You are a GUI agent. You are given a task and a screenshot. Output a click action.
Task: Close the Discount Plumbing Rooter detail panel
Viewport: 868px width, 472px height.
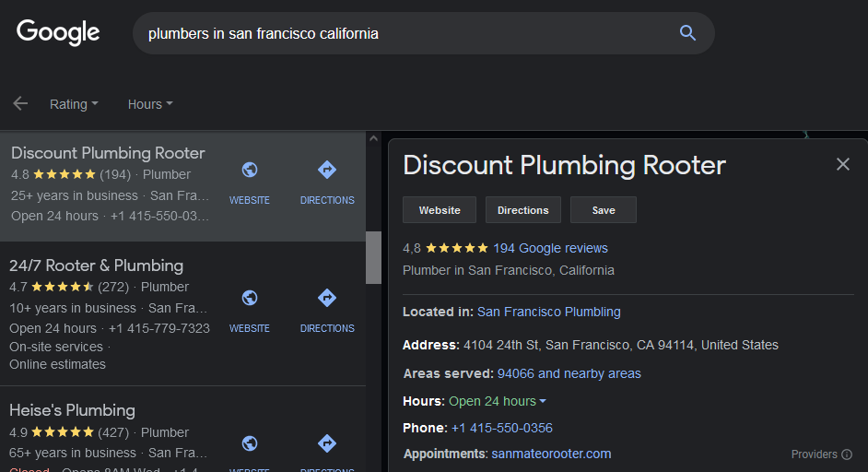pos(842,164)
